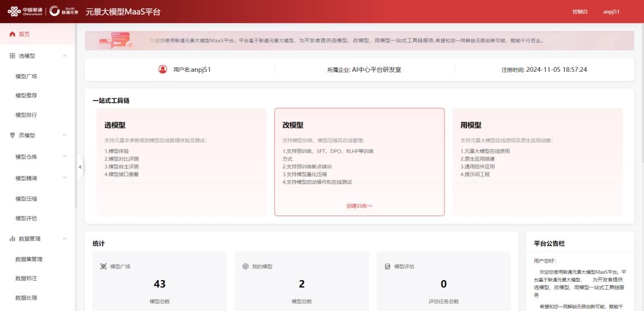Image resolution: width=644 pixels, height=311 pixels.
Task: Expand the 模型精调 submenu
Action: coord(65,178)
